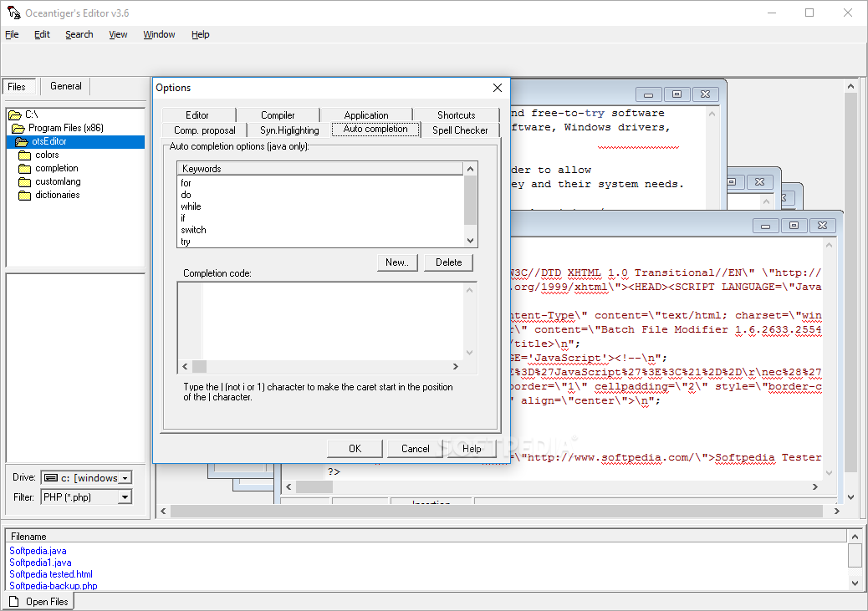
Task: Select the 'if' keyword
Action: [x=183, y=218]
